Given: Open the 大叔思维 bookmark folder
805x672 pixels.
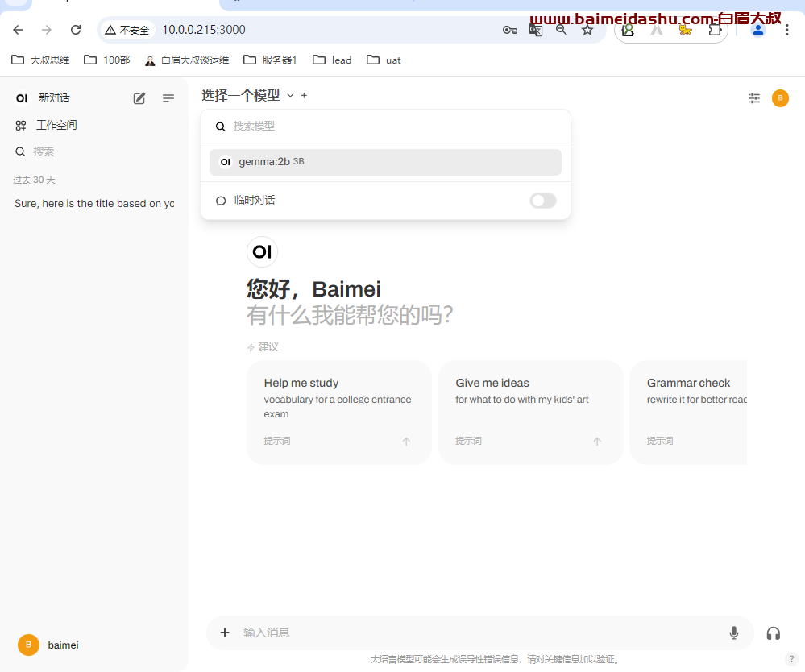Looking at the screenshot, I should pos(40,60).
